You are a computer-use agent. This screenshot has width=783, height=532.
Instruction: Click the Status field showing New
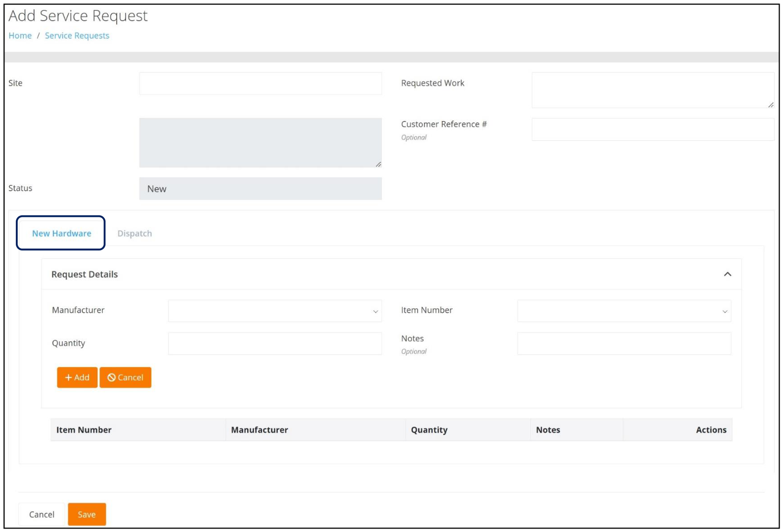click(x=261, y=189)
